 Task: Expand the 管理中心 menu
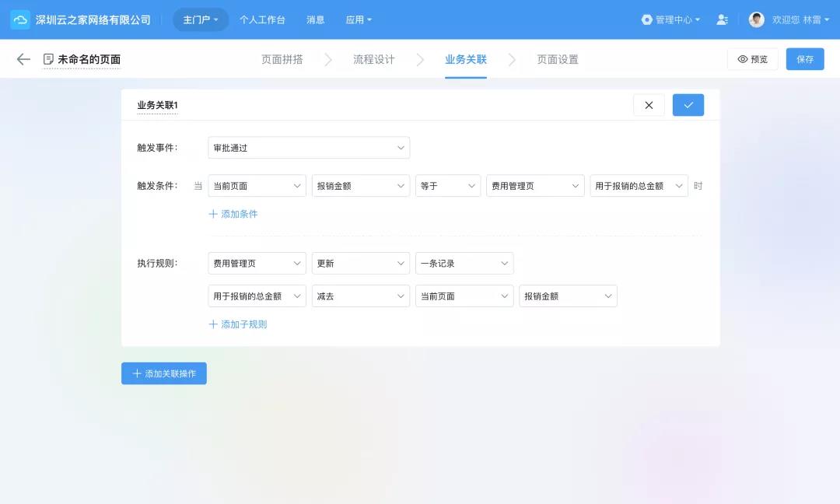point(677,19)
